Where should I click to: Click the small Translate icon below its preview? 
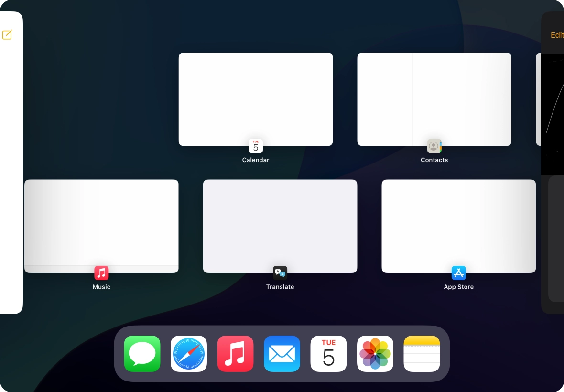tap(280, 273)
